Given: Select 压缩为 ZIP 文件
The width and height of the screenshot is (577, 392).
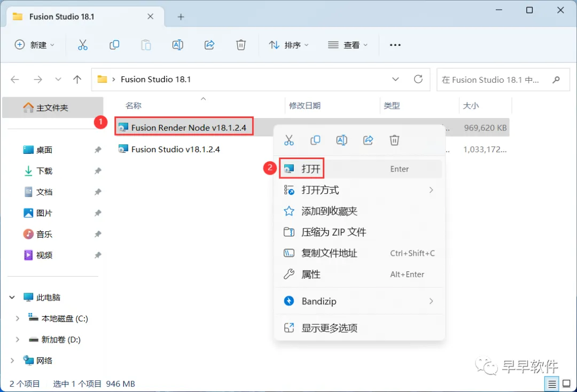Looking at the screenshot, I should click(x=360, y=232).
